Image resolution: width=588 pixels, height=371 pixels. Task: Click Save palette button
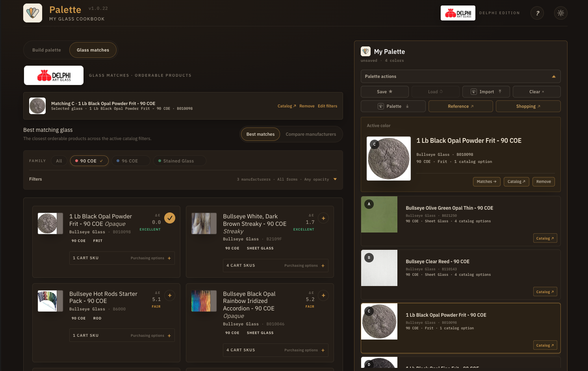pos(385,92)
